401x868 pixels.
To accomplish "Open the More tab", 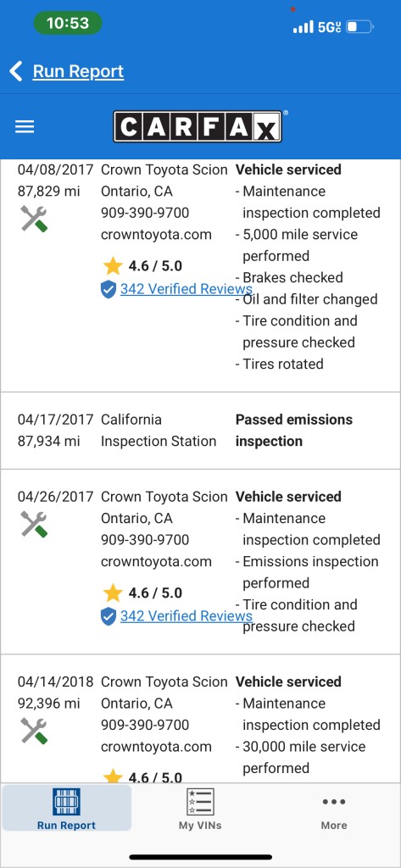I will coord(334,809).
